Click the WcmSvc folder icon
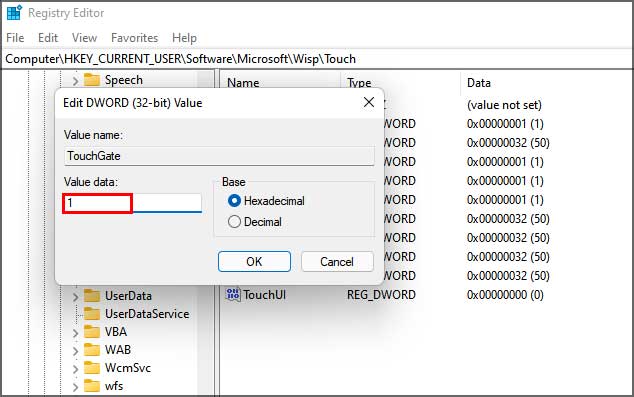Viewport: 634px width, 397px height. [x=92, y=367]
